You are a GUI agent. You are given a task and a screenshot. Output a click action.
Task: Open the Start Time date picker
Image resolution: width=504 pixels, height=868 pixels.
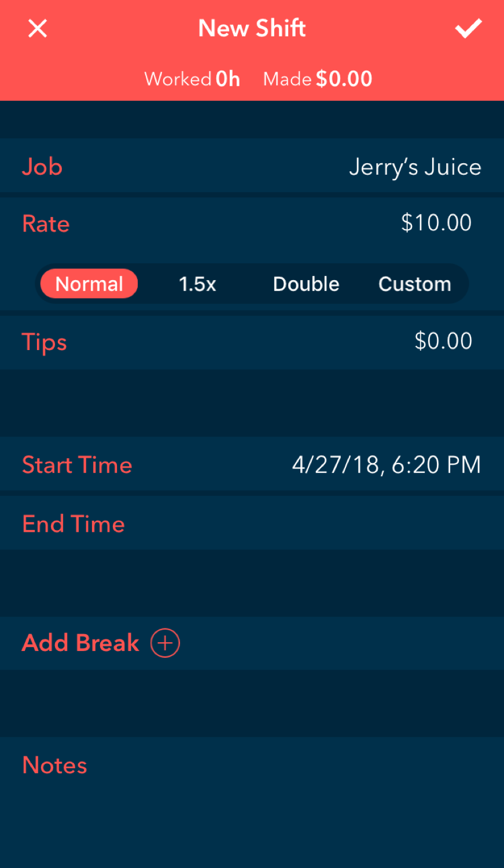(x=386, y=465)
